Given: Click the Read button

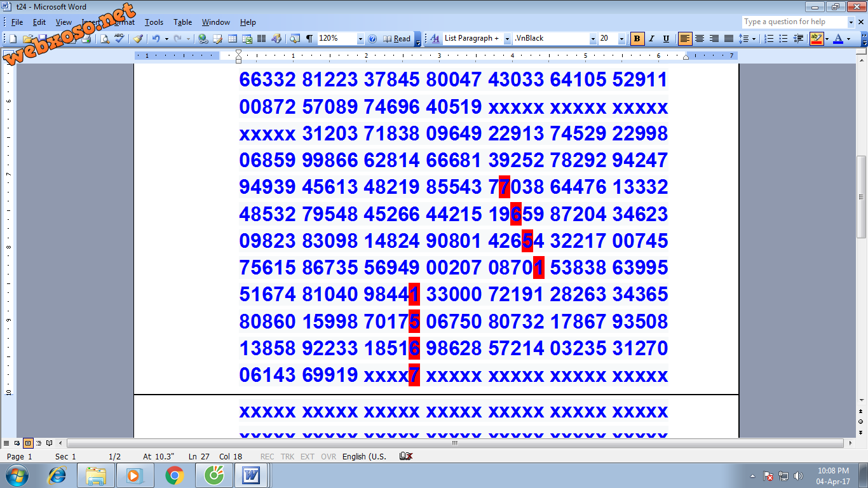Looking at the screenshot, I should [397, 39].
